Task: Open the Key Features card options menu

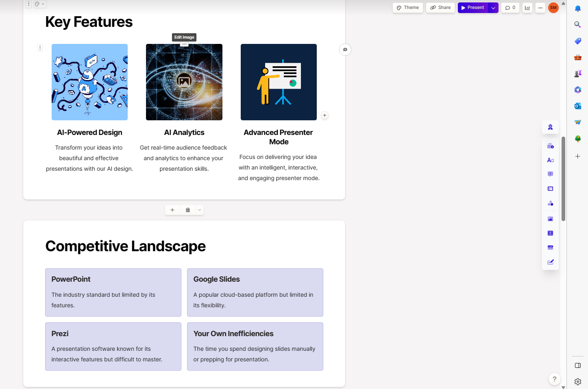Action: point(28,4)
